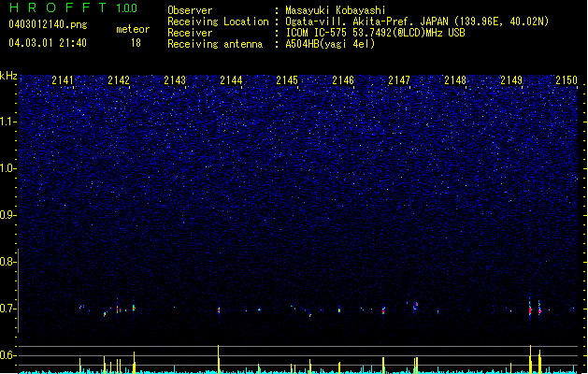Click the 0.8 frequency axis label
Screen dimensions: 588x374
8,262
